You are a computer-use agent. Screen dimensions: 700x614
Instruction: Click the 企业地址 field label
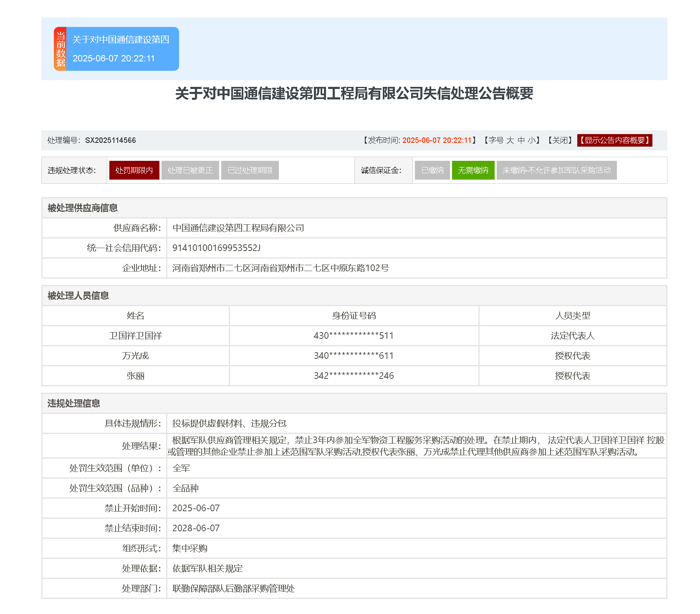(x=142, y=268)
